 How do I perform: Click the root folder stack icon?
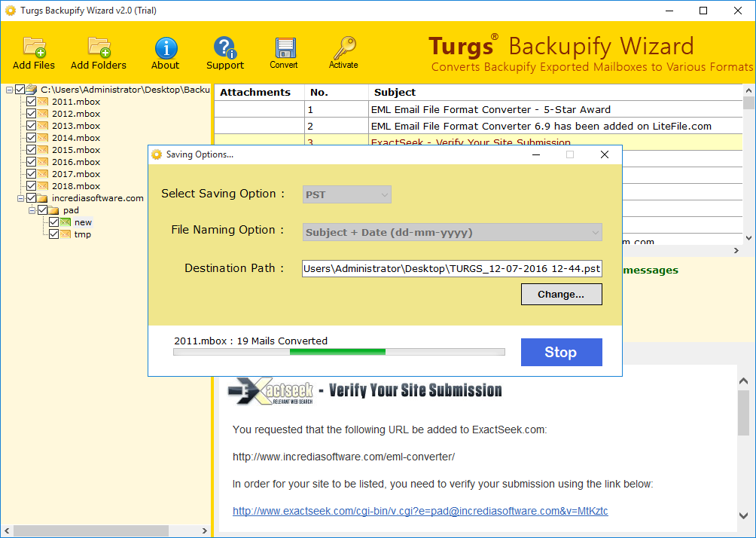(x=32, y=89)
